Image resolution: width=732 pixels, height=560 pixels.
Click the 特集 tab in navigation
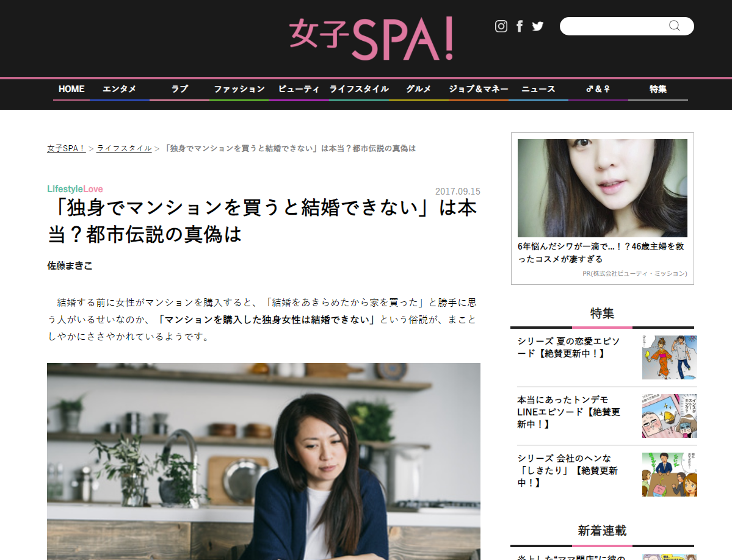click(658, 88)
